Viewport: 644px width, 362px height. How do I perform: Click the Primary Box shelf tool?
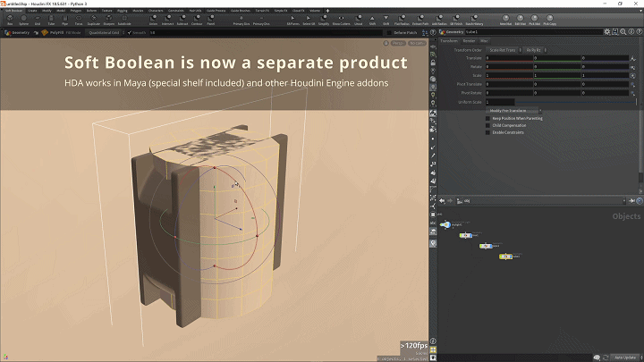pyautogui.click(x=241, y=20)
